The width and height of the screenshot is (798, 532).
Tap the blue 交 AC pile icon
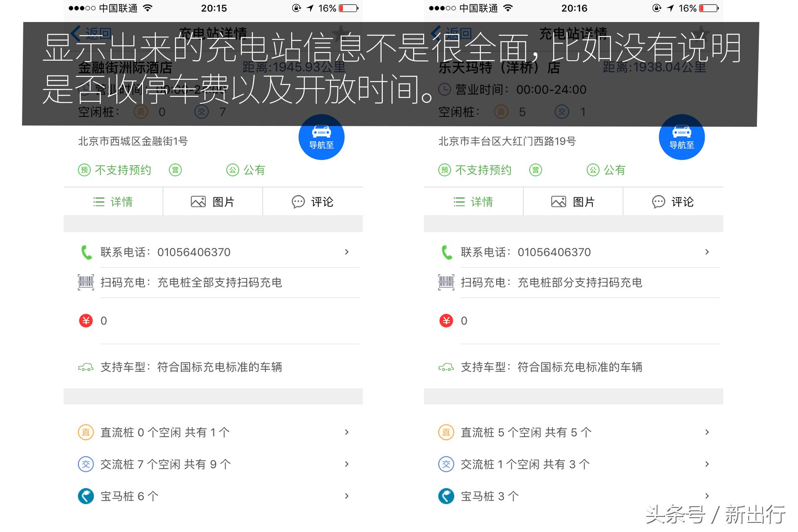(85, 464)
